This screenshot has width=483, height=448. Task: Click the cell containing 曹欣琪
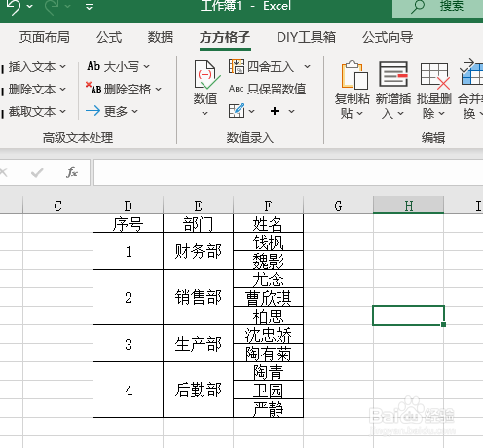tap(268, 297)
